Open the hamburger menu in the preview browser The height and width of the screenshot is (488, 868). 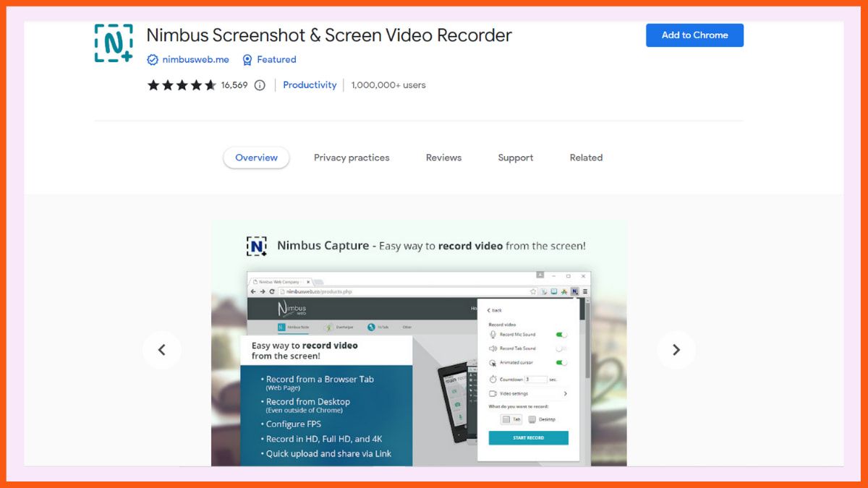click(584, 291)
